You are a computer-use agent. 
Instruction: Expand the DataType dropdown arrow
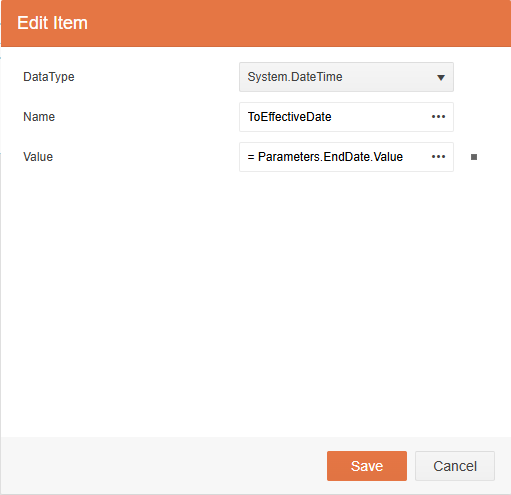pos(441,77)
